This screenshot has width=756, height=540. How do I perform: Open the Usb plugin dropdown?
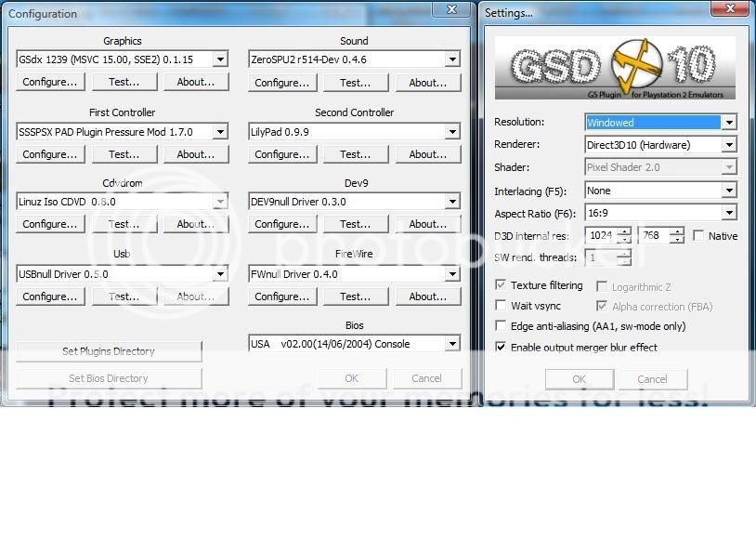pos(122,274)
